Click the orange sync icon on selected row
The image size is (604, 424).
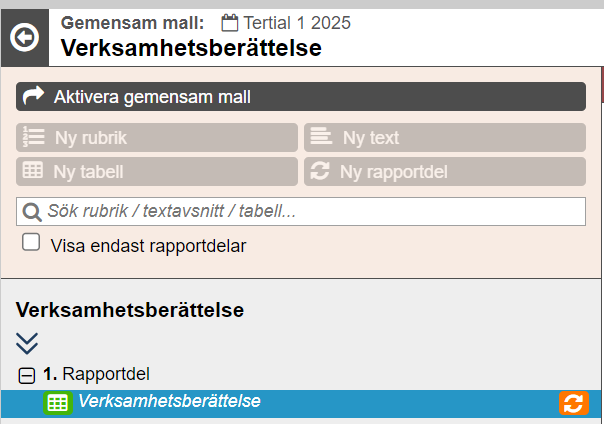pos(572,403)
